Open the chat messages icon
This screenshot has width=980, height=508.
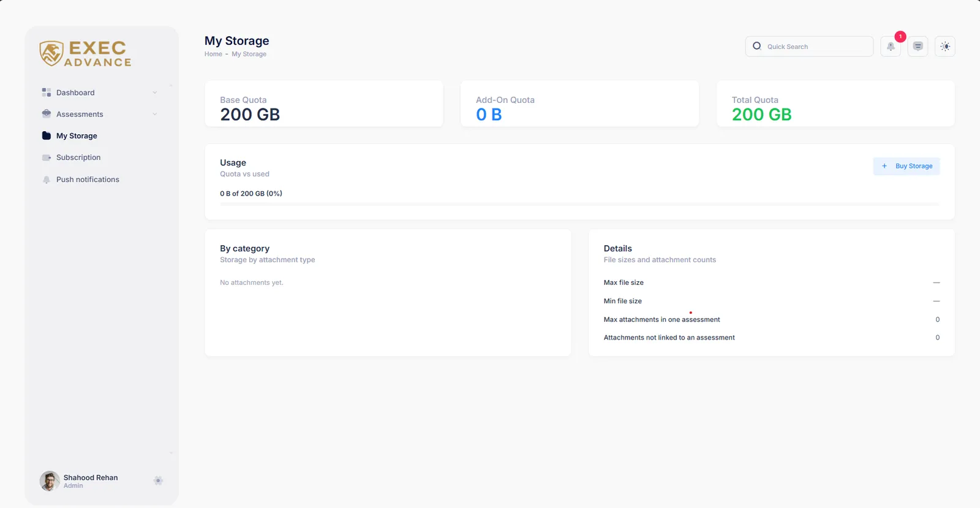(918, 47)
